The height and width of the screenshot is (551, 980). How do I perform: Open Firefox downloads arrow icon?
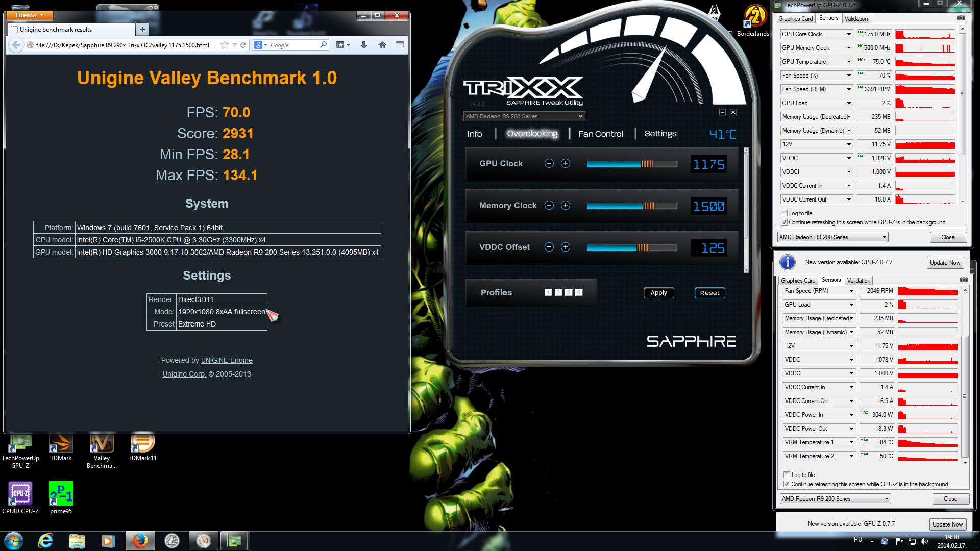364,45
